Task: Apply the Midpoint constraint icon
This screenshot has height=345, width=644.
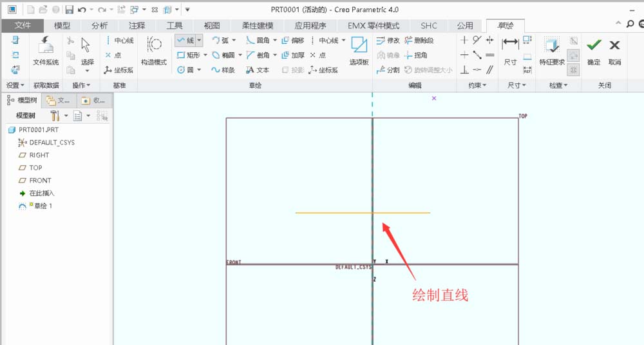Action: (477, 55)
